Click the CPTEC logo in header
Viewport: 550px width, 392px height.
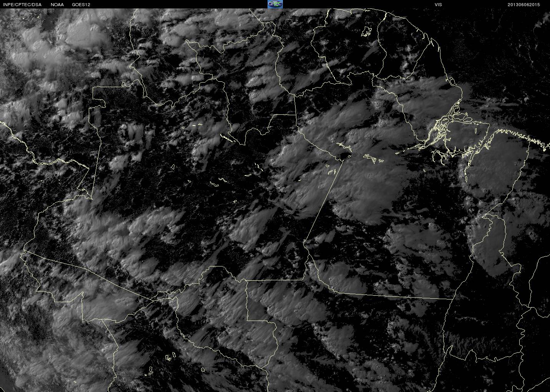(x=275, y=4)
